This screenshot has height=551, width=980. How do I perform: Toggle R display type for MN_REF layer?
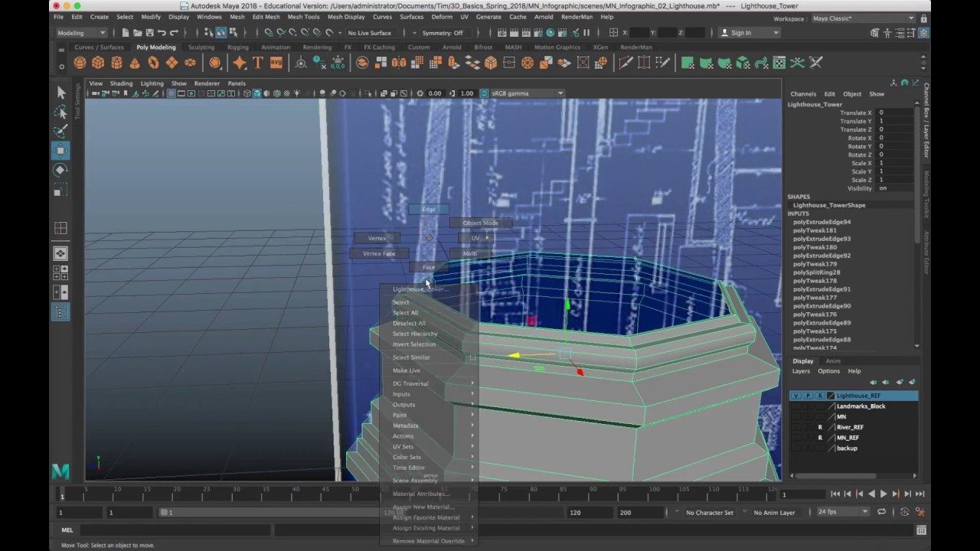click(x=820, y=438)
